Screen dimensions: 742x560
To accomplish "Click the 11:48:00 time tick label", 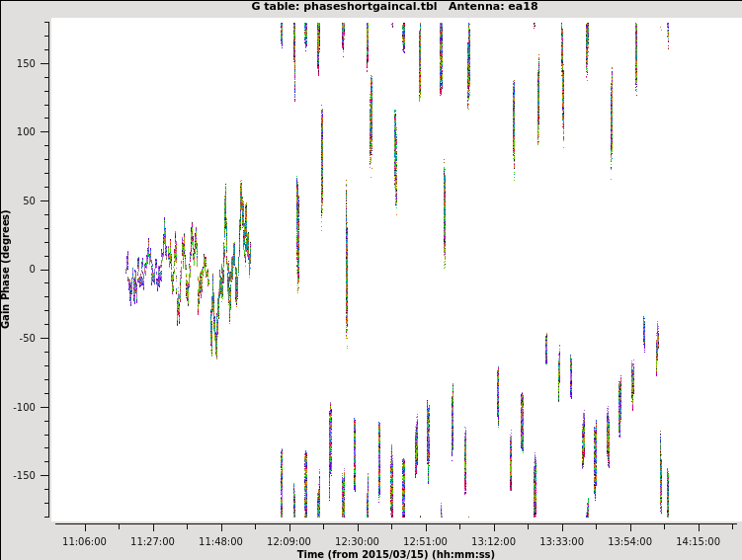I will coord(220,541).
